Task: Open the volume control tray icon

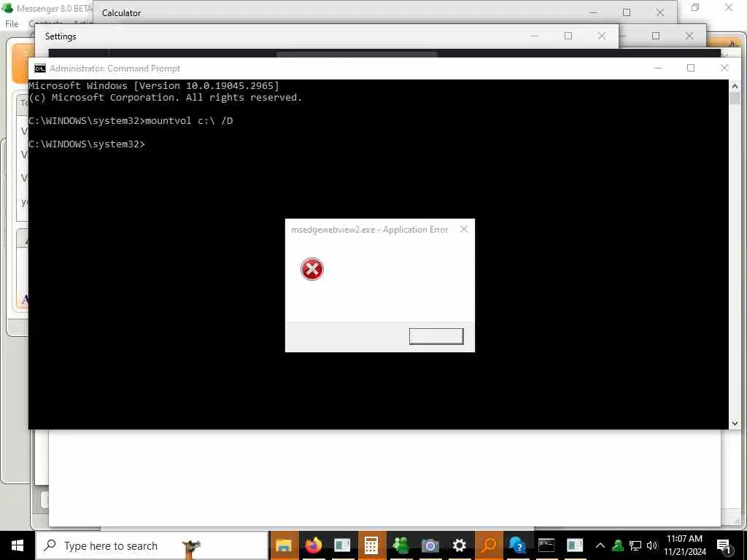Action: [651, 545]
